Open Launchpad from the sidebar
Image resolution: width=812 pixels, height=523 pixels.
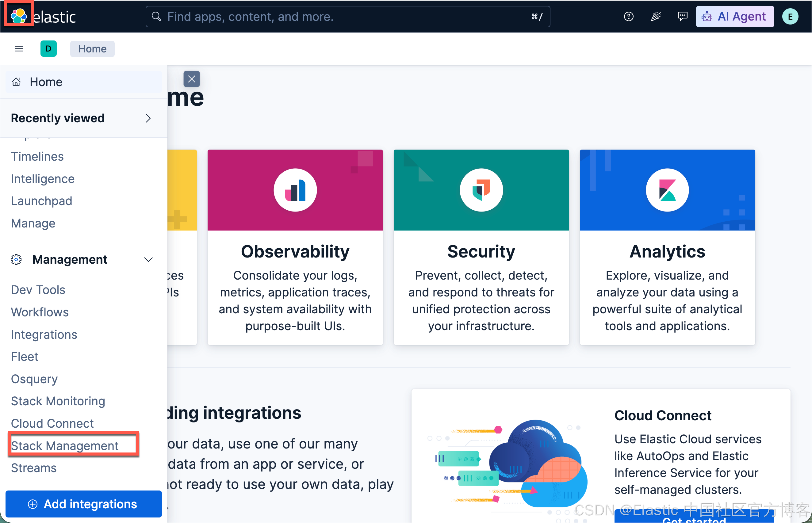[41, 201]
